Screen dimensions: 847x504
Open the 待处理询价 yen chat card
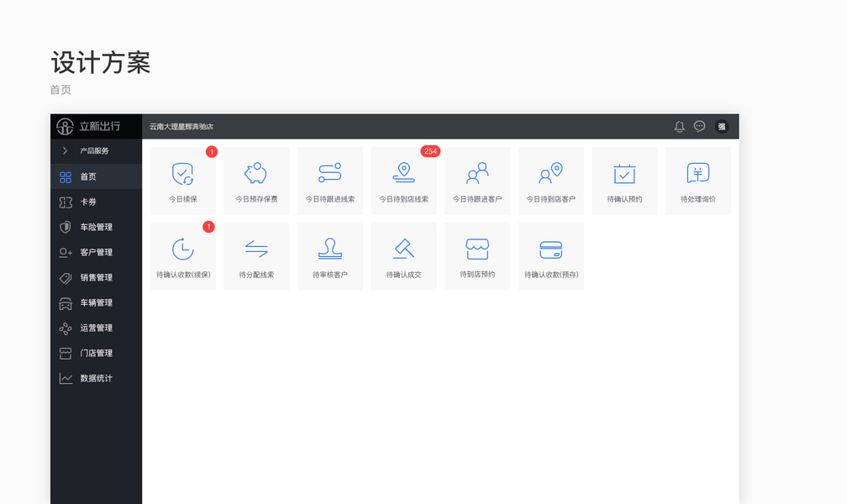(x=698, y=181)
